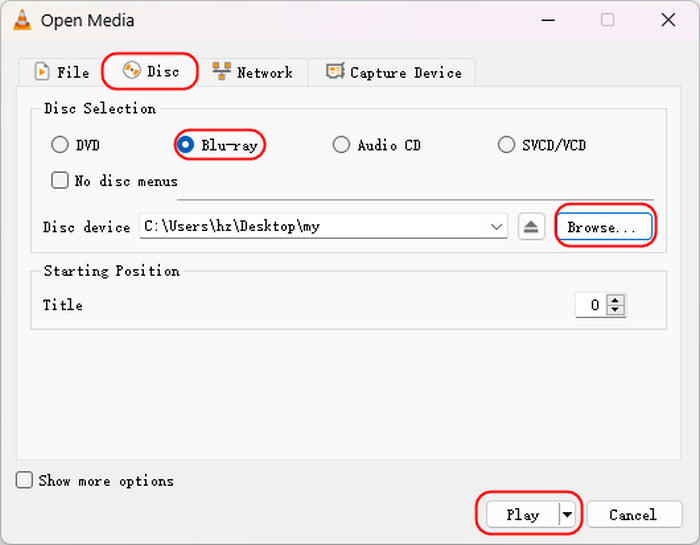Click the VLC cone icon in title bar
The image size is (700, 545).
pyautogui.click(x=22, y=20)
